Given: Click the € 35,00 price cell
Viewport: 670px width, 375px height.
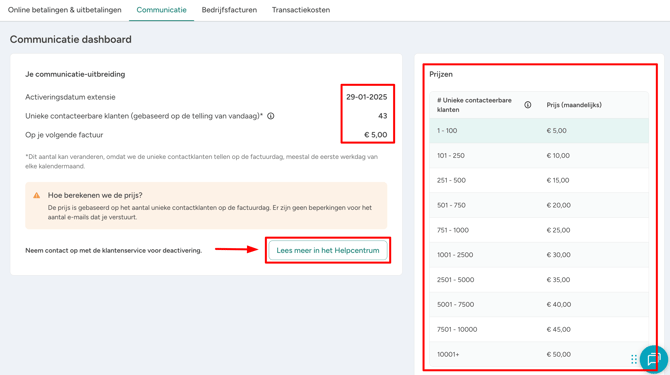Looking at the screenshot, I should [x=558, y=280].
